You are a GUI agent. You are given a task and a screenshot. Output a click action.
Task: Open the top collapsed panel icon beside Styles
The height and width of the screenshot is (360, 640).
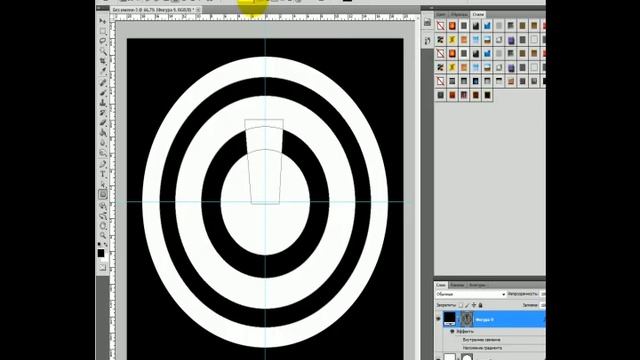[427, 23]
